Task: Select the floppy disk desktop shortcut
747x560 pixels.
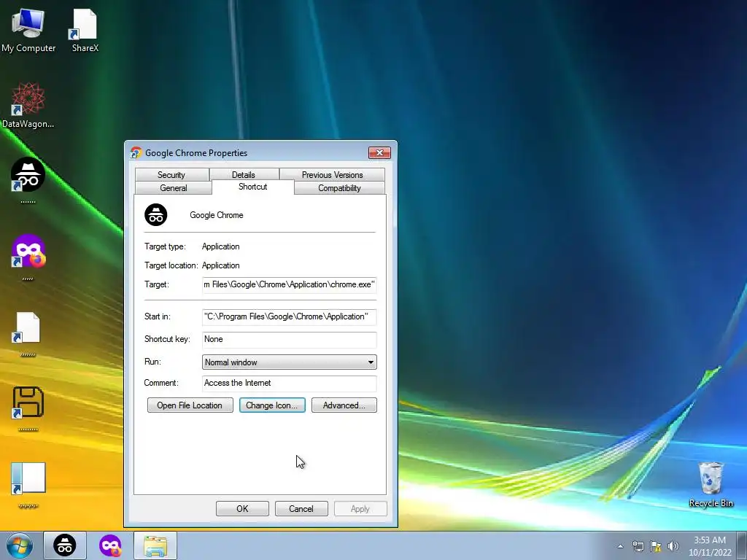Action: tap(28, 408)
